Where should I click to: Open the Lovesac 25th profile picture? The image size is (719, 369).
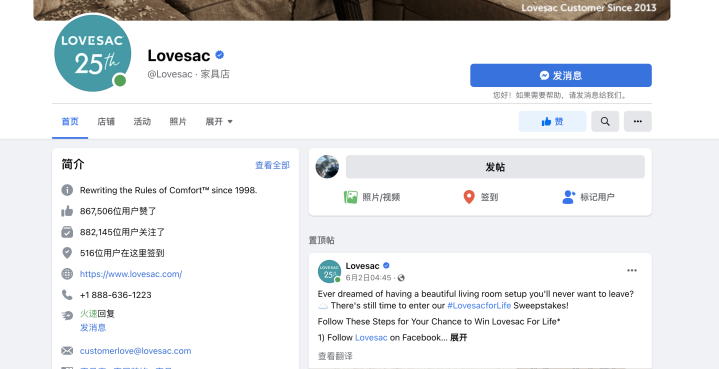pyautogui.click(x=93, y=53)
